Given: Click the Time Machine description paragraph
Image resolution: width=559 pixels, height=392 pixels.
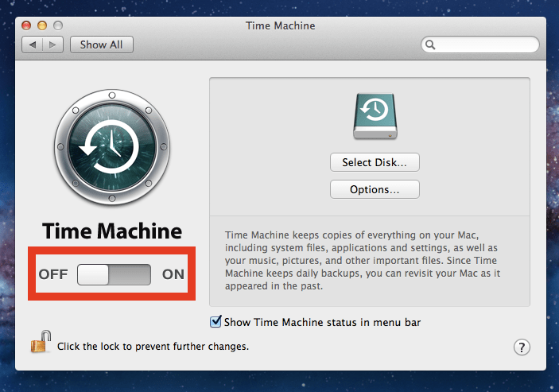Looking at the screenshot, I should point(363,261).
